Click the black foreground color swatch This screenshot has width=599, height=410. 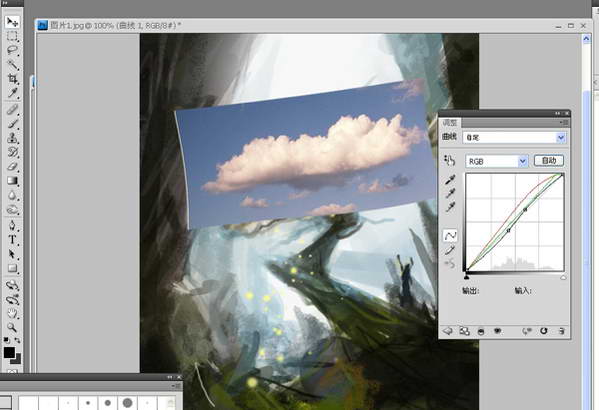(x=8, y=352)
